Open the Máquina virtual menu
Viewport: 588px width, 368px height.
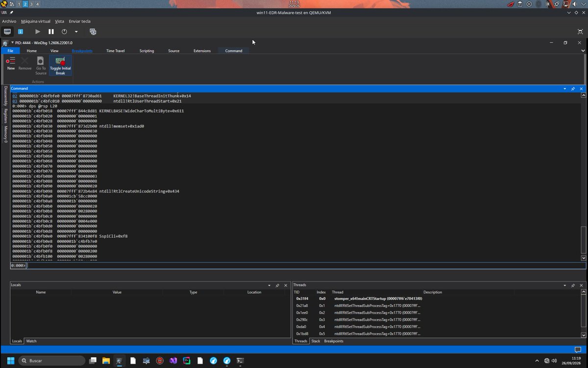[35, 21]
